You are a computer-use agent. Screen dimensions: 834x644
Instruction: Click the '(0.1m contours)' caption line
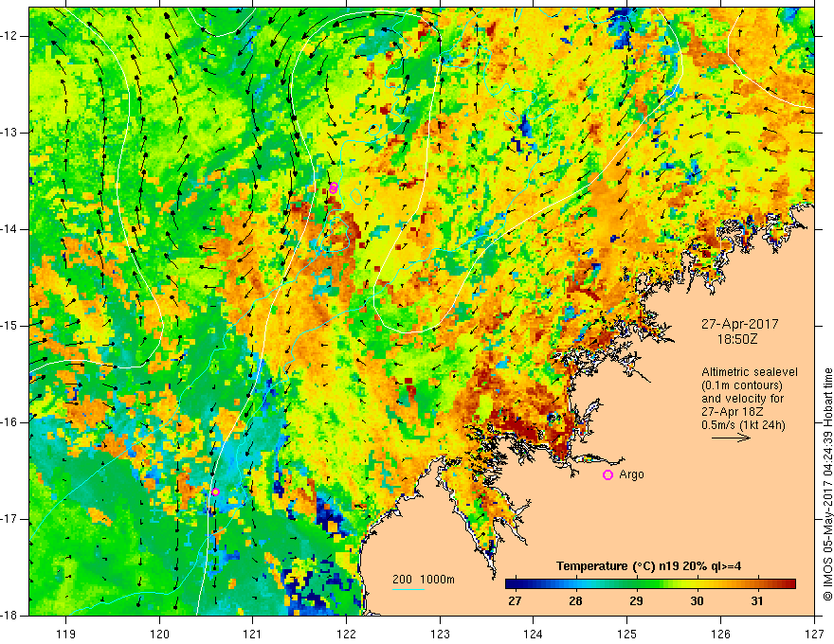pos(742,385)
